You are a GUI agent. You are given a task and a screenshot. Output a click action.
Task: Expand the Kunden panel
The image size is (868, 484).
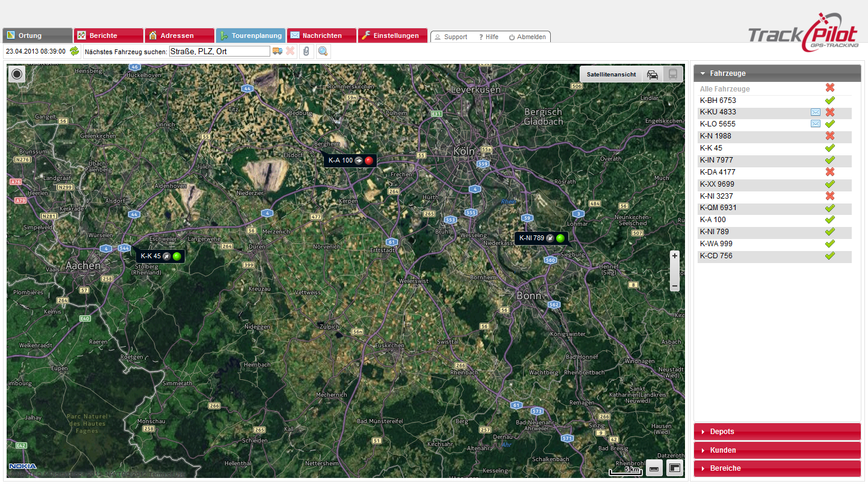(x=777, y=450)
